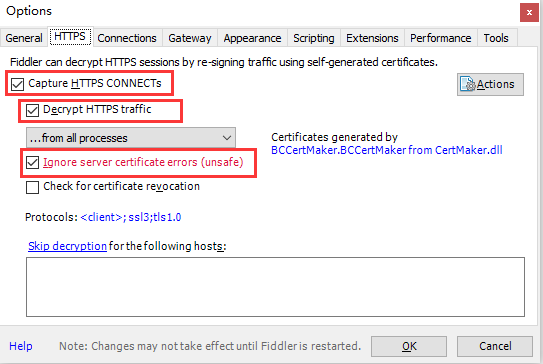The height and width of the screenshot is (364, 543).
Task: Select the Gateway tab
Action: [190, 38]
